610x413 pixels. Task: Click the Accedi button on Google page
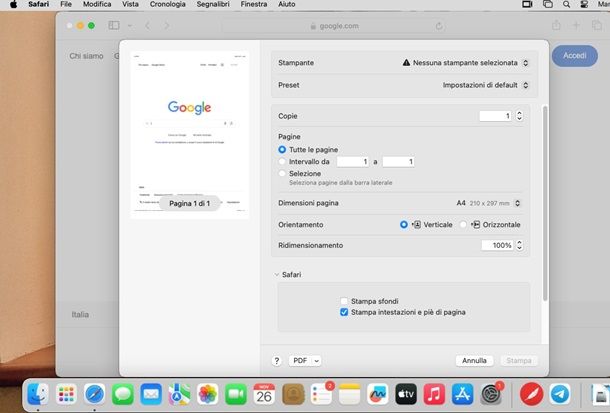pos(575,56)
